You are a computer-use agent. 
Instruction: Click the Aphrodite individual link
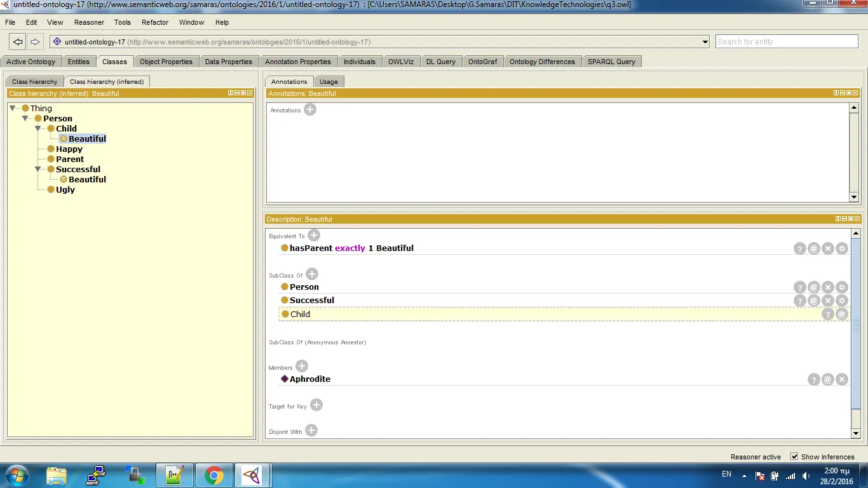[310, 379]
